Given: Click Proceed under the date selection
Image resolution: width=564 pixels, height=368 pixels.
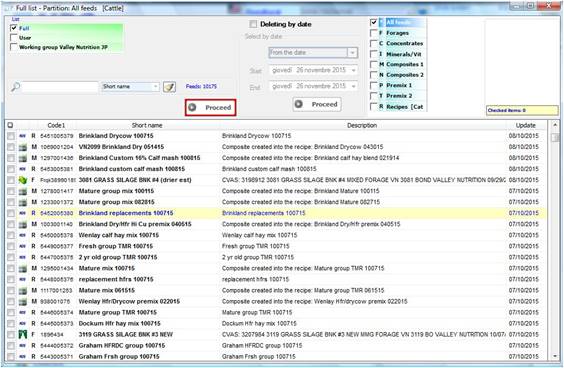Looking at the screenshot, I should (317, 104).
